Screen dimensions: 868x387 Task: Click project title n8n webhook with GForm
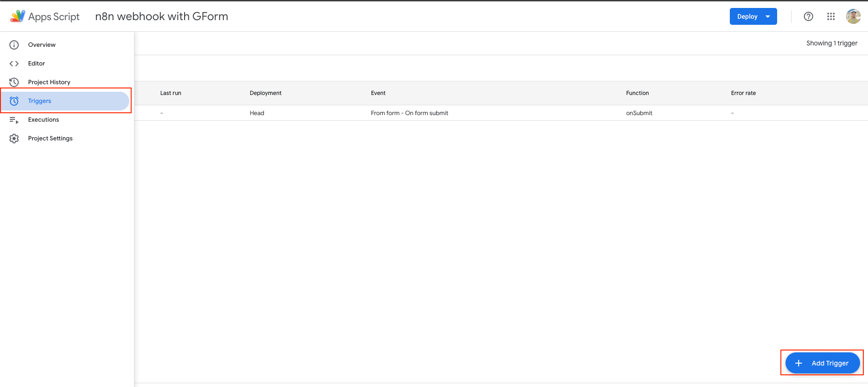point(162,16)
